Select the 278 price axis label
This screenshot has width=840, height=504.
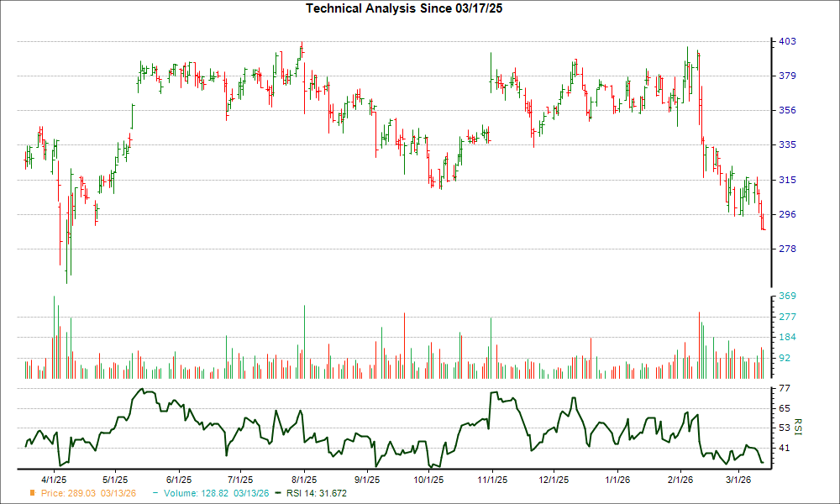pos(787,249)
